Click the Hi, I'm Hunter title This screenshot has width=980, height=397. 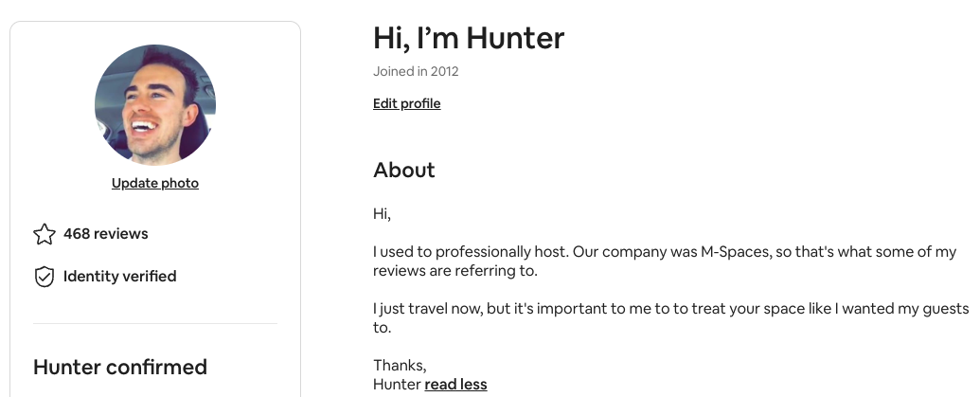(x=469, y=38)
